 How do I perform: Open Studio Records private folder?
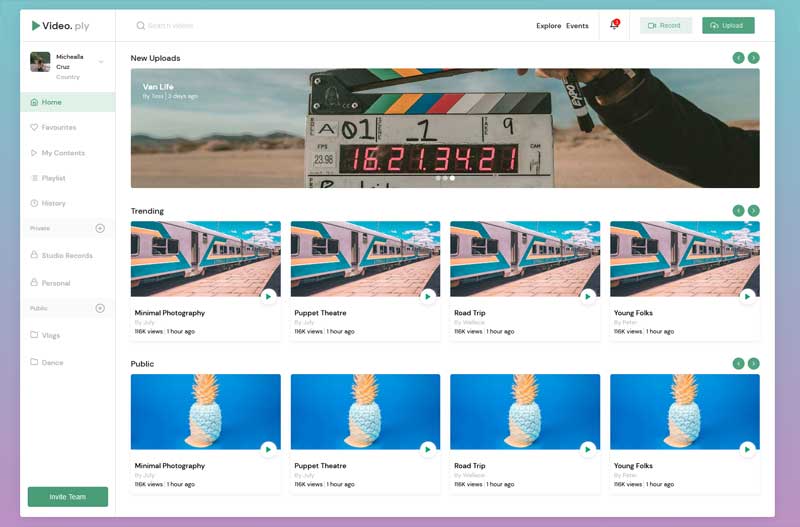click(68, 255)
